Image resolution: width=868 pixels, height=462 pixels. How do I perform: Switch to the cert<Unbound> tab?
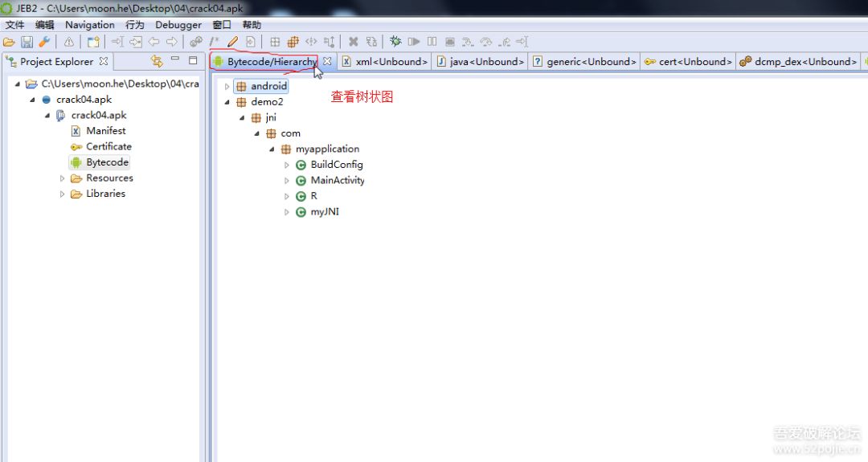[689, 62]
